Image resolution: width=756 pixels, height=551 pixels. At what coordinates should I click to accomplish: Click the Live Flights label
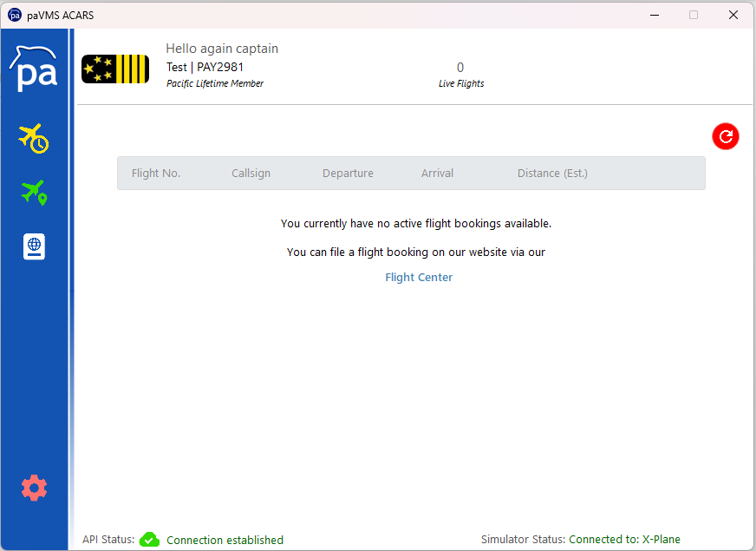pyautogui.click(x=461, y=83)
